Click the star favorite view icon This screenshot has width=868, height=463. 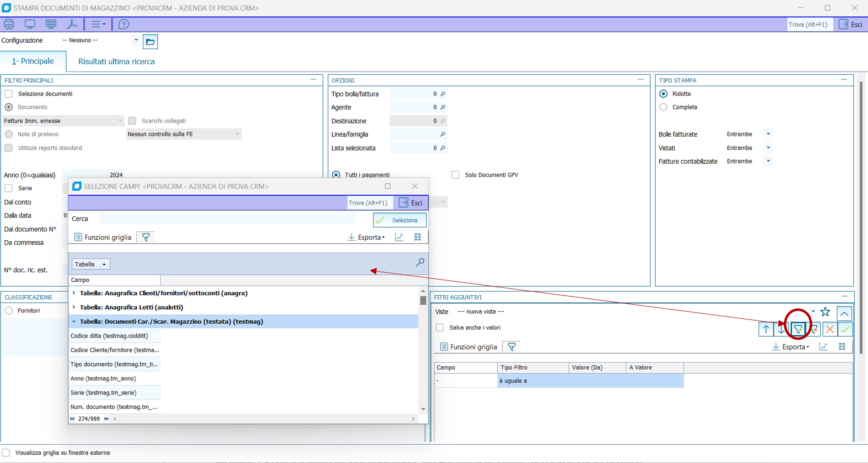[x=825, y=312]
